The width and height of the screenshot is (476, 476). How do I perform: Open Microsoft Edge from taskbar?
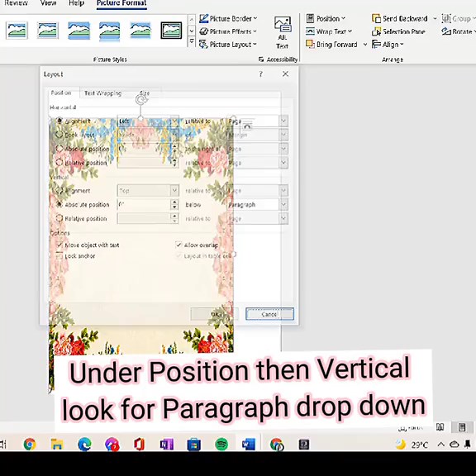pos(84,445)
